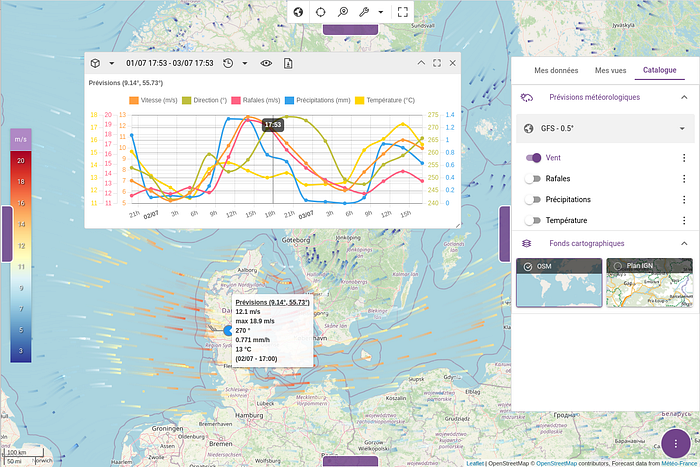Toggle the Vitesse (m/s) legend series
Viewport: 700px width, 467px height.
(x=153, y=100)
